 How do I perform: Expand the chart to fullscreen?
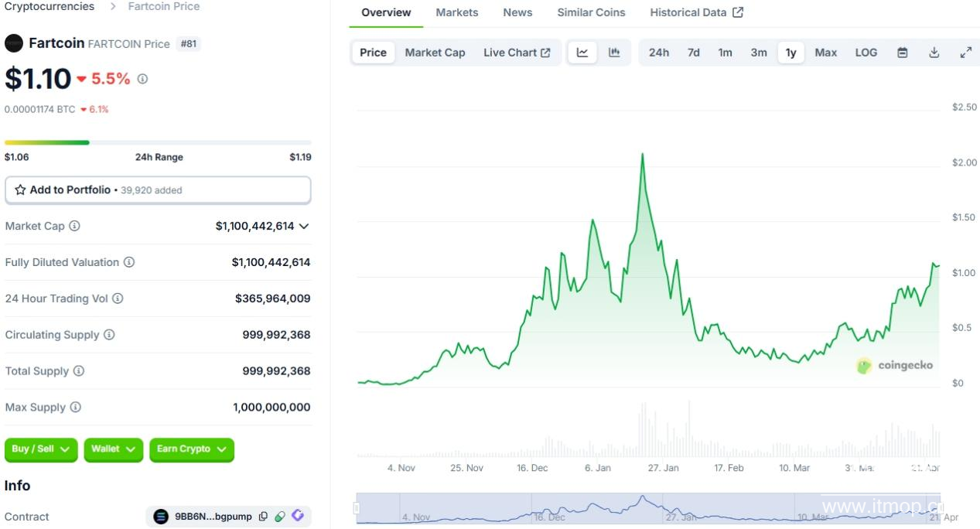(965, 53)
